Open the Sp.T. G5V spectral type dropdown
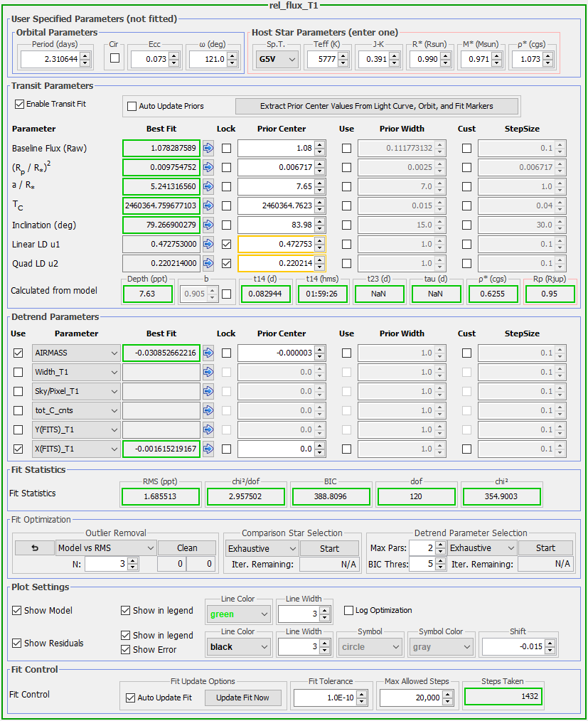588x721 pixels. (x=277, y=60)
